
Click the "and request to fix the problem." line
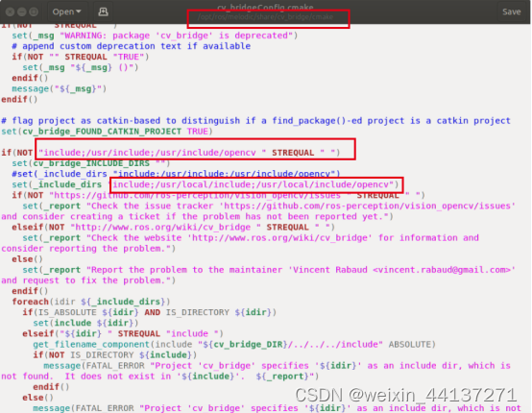click(x=88, y=280)
